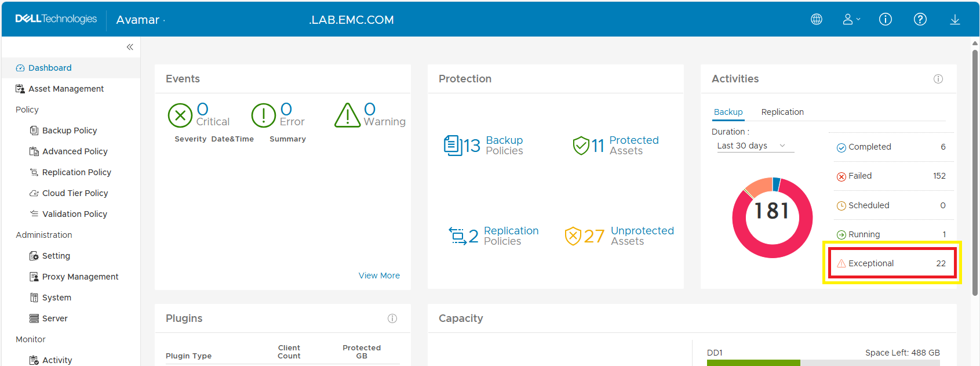Open the user account menu
980x366 pixels.
click(x=851, y=19)
